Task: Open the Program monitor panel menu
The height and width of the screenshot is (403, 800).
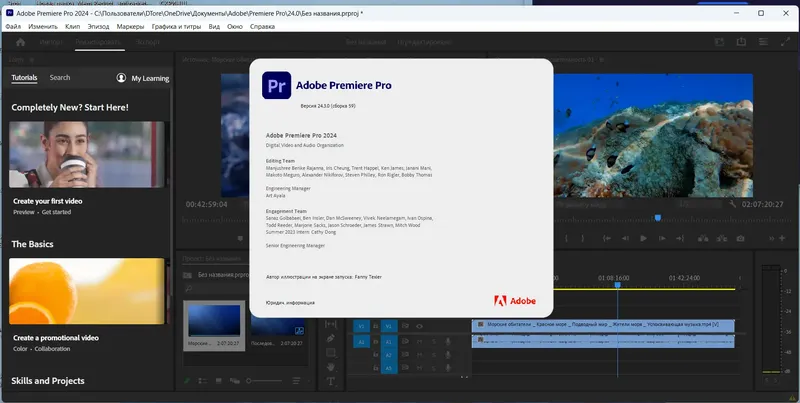Action: click(602, 60)
